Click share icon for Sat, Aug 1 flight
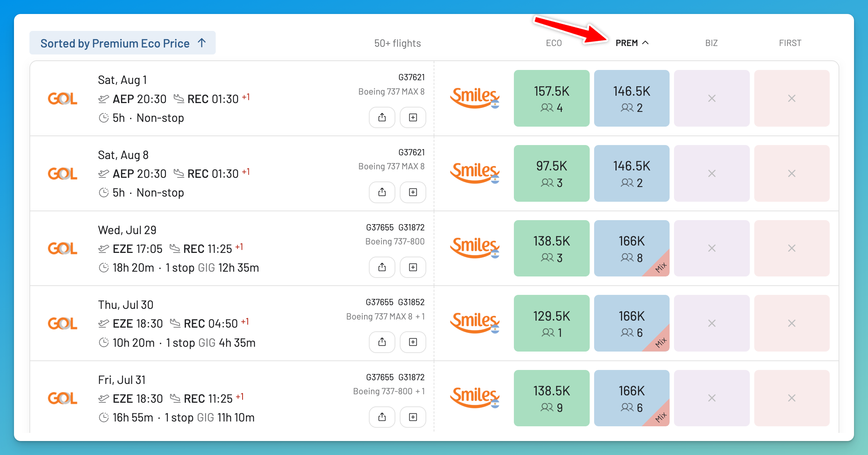The image size is (868, 455). click(382, 117)
